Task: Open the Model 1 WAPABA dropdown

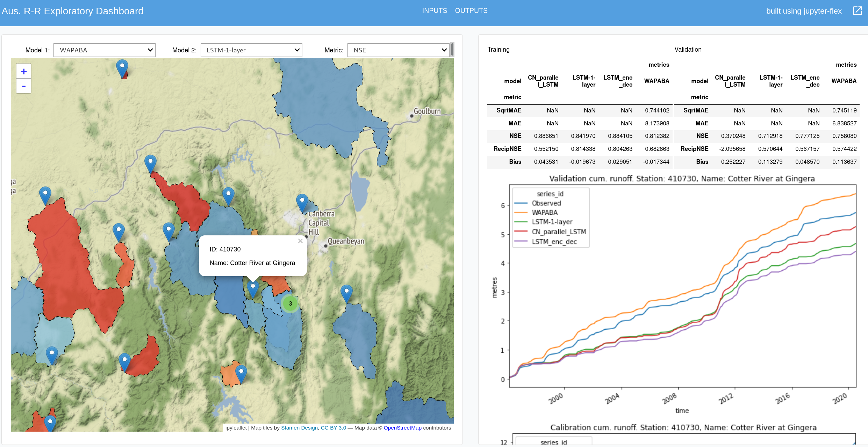Action: 105,50
